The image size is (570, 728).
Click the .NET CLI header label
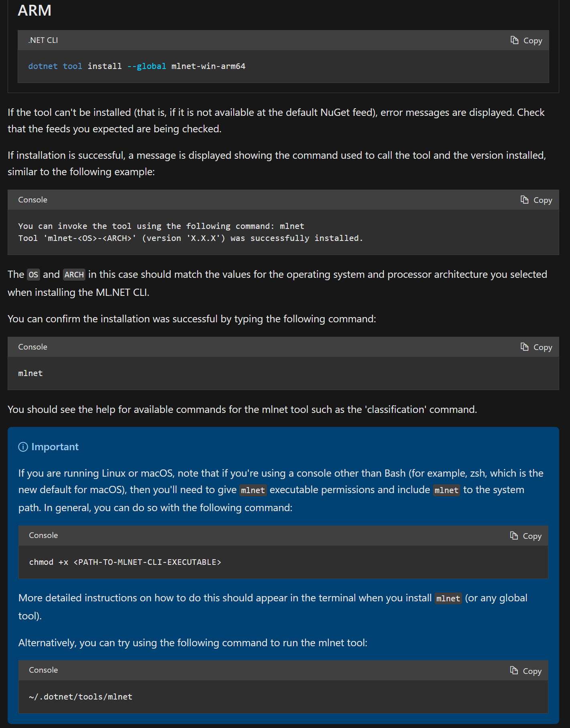[42, 40]
